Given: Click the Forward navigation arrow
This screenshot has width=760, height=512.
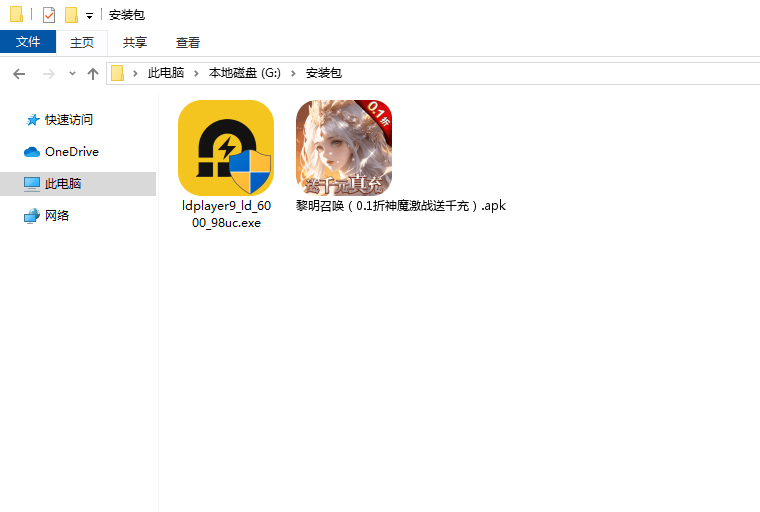Looking at the screenshot, I should tap(47, 74).
